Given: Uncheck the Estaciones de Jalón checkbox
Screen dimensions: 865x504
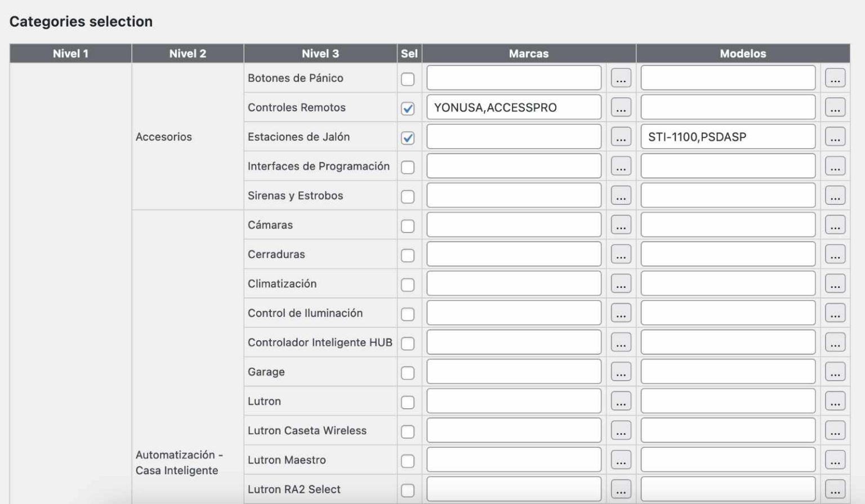Looking at the screenshot, I should pos(408,137).
